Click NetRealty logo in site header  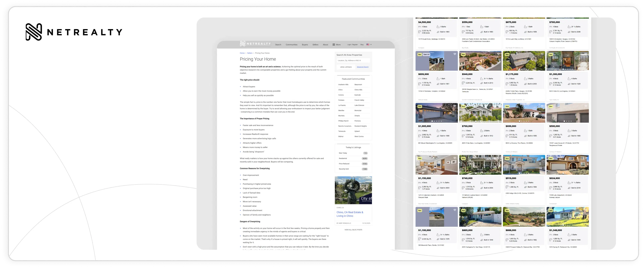255,44
